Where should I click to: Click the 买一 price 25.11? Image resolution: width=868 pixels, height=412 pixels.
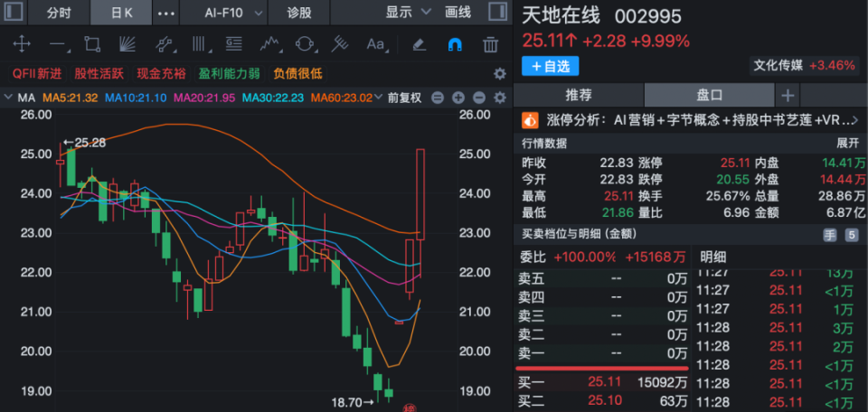pyautogui.click(x=605, y=381)
